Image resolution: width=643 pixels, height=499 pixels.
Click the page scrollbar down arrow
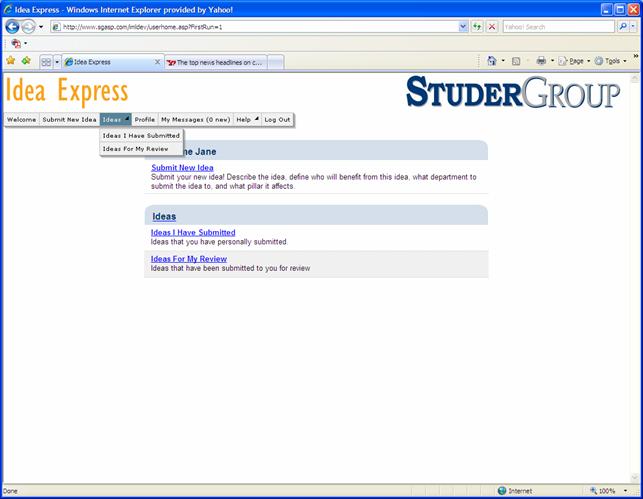pos(635,478)
